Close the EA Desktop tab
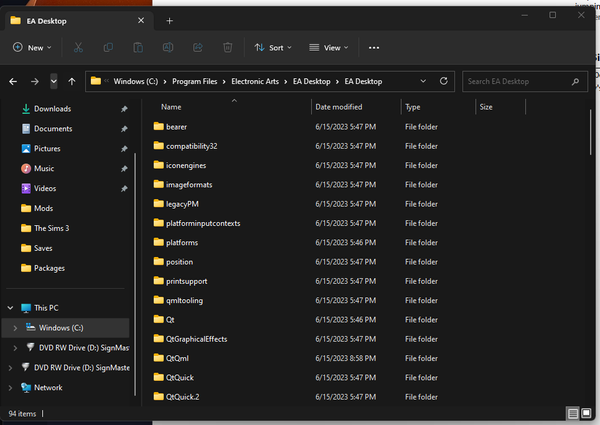This screenshot has width=600, height=425. (141, 20)
